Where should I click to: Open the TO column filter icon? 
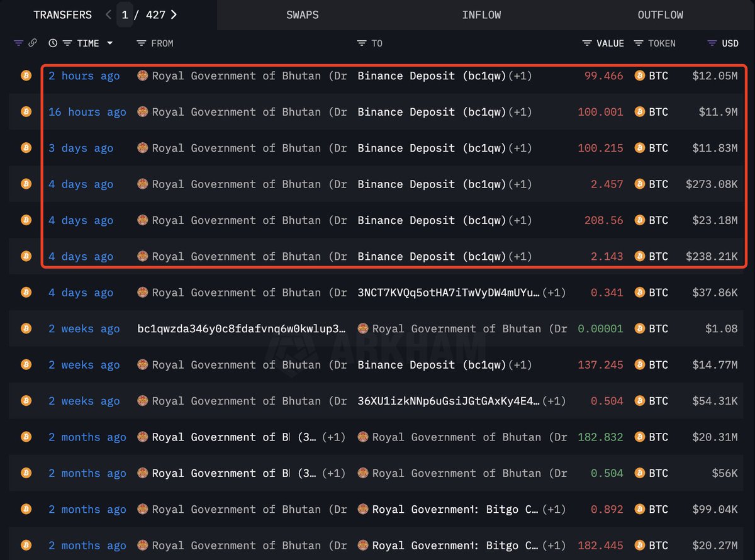362,43
